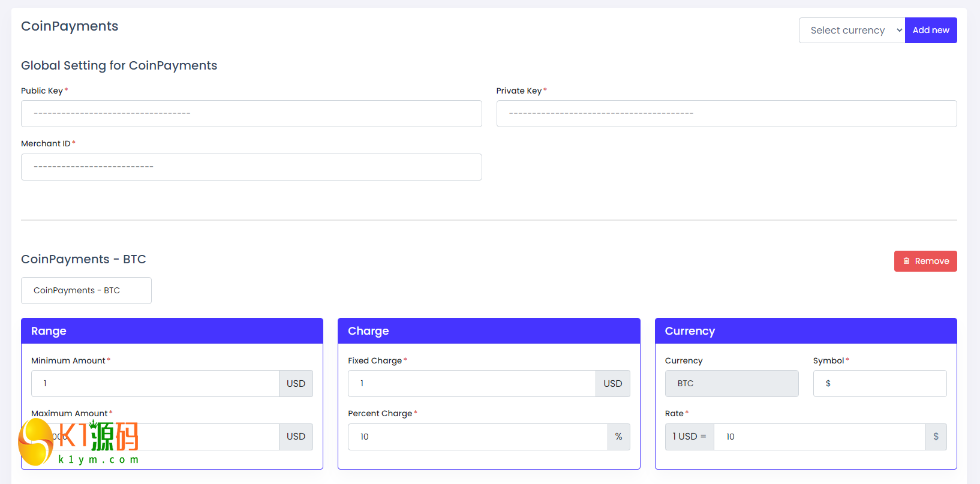
Task: Edit the Percent Charge field
Action: (477, 437)
